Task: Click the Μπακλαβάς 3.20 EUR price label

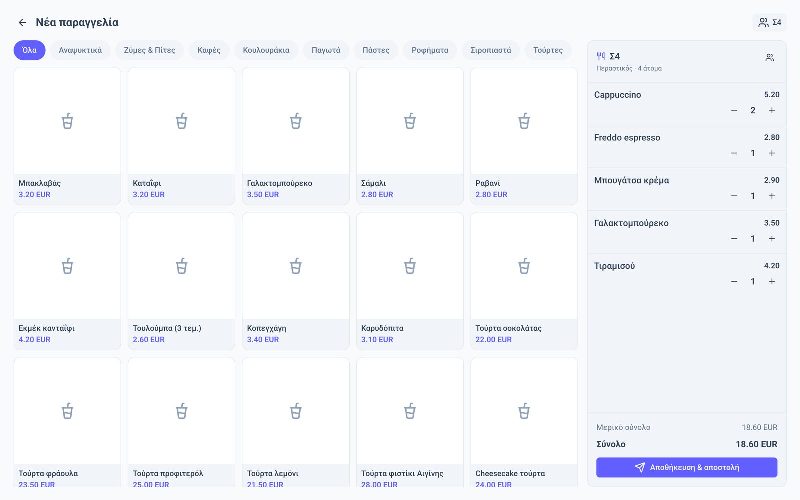Action: tap(34, 194)
